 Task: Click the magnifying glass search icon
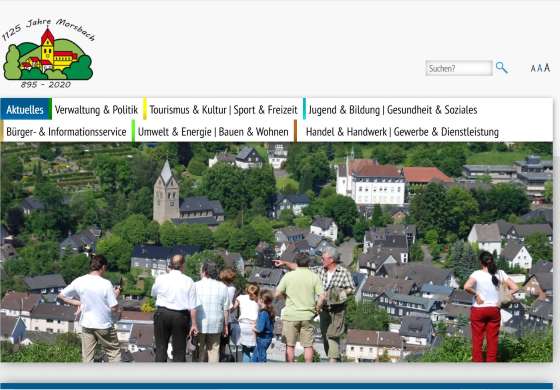pos(501,68)
